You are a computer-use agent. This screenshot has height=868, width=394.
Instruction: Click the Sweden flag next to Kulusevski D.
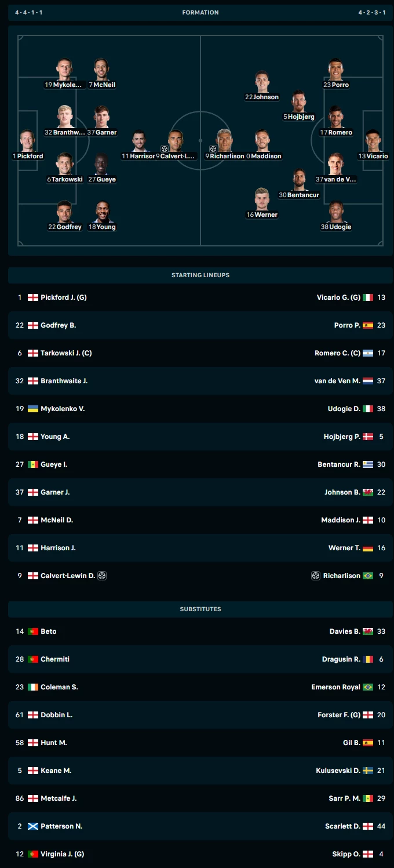click(368, 771)
